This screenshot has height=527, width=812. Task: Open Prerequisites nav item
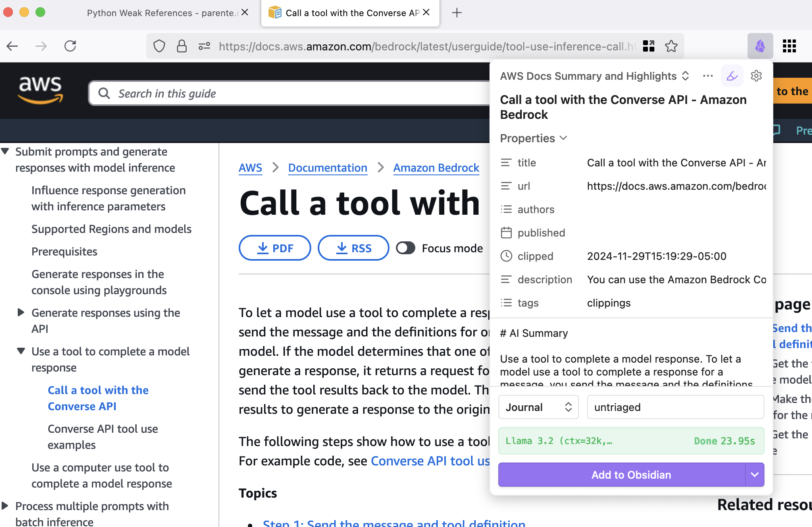pyautogui.click(x=65, y=251)
